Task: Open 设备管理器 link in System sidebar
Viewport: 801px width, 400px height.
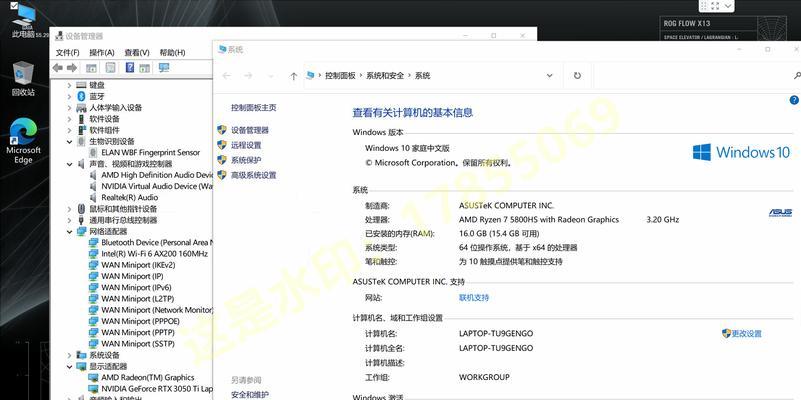Action: tap(250, 130)
